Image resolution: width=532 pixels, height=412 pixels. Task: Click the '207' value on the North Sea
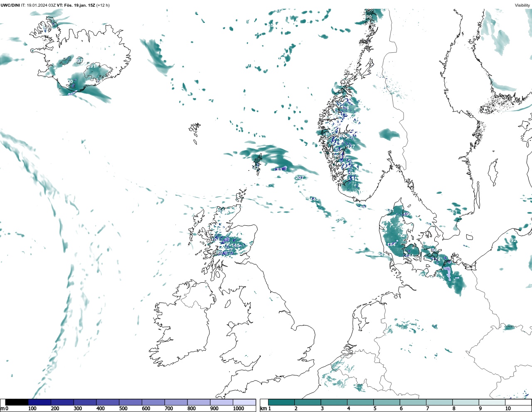[299, 178]
